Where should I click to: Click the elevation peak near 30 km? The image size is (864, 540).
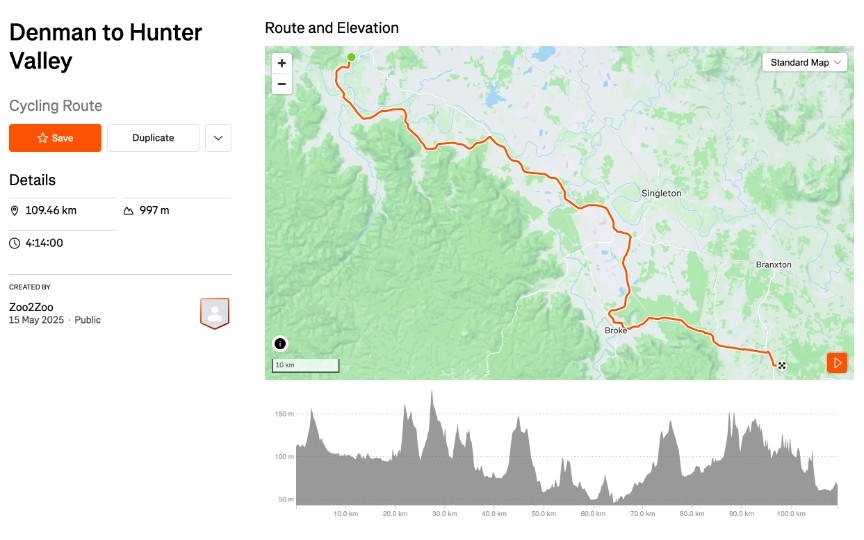[432, 394]
